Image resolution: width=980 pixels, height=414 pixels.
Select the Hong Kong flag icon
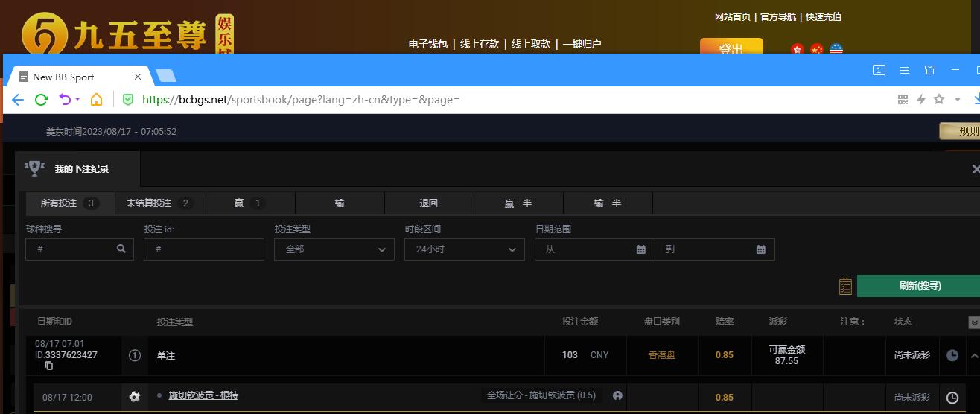click(798, 49)
